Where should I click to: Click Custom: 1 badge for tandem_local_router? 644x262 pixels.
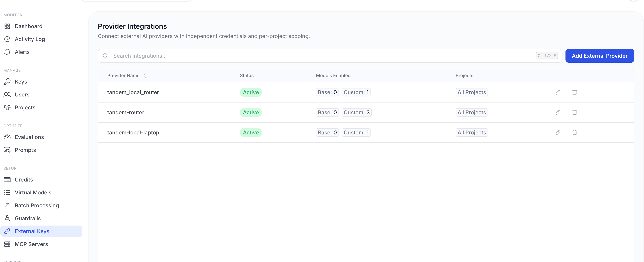356,92
